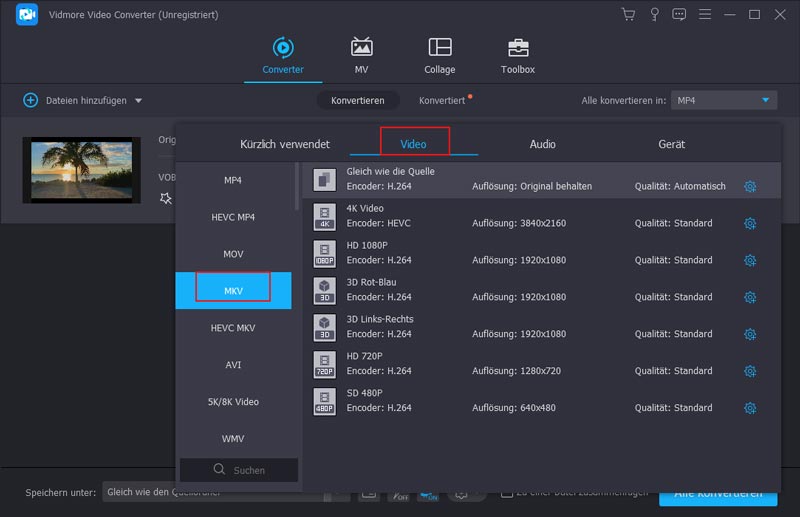Open settings for 4K Video profile
Viewport: 800px width, 517px height.
tap(750, 223)
